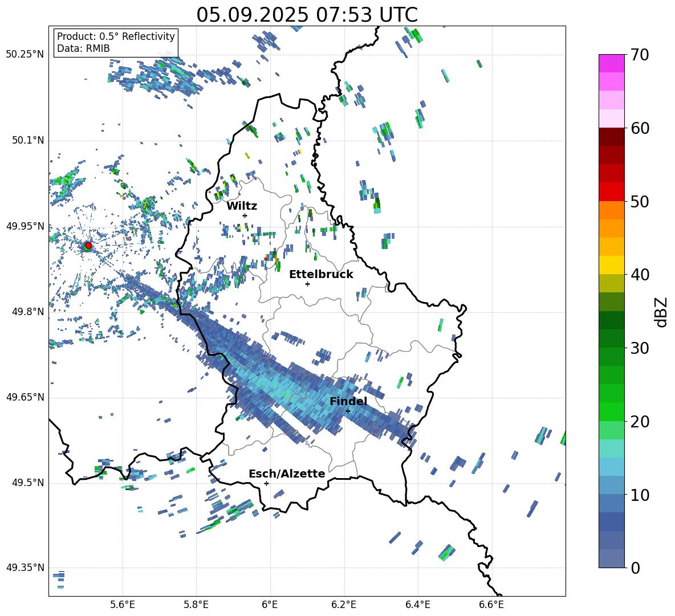The image size is (675, 616).
Task: Click the Esch/Alzette city label
Action: pos(287,474)
